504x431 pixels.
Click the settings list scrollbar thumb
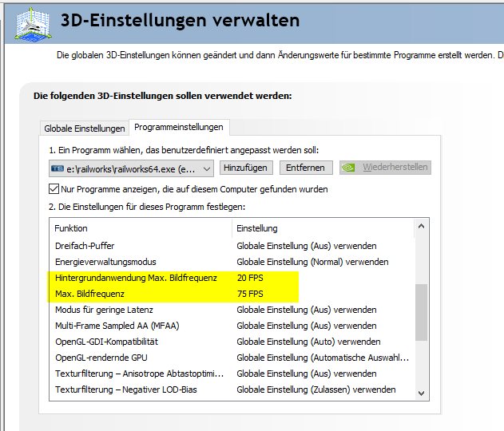422,312
